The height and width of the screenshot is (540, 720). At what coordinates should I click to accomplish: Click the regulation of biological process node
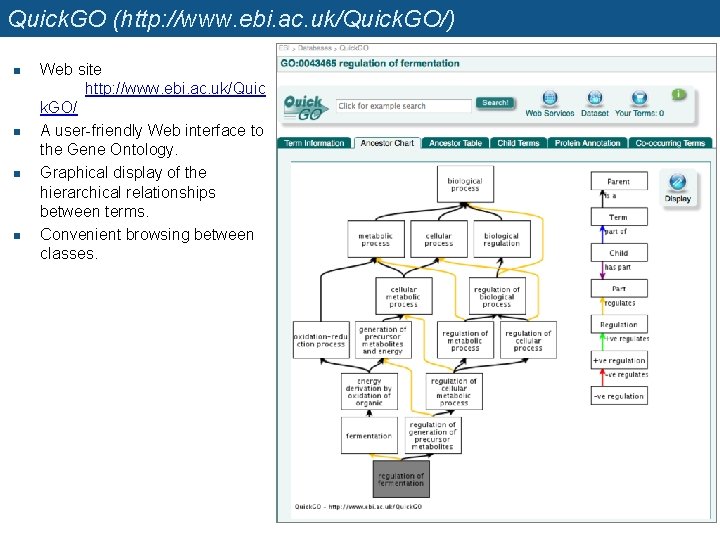pos(497,296)
